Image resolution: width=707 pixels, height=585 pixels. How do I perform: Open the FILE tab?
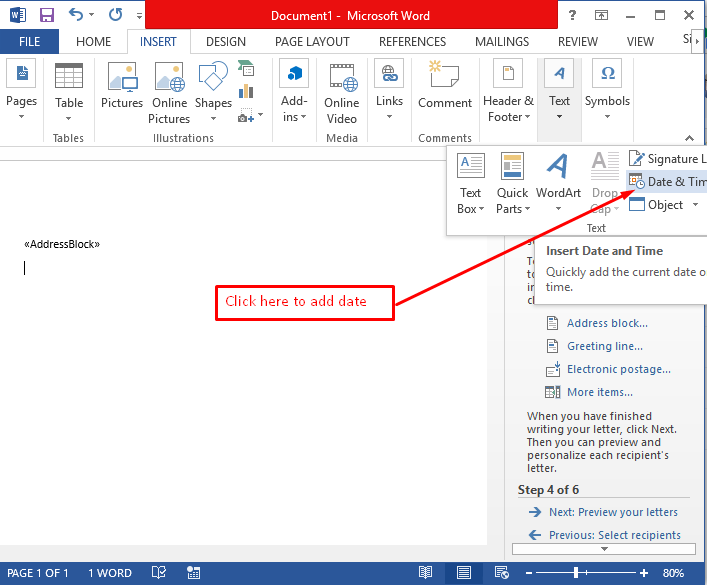click(29, 41)
